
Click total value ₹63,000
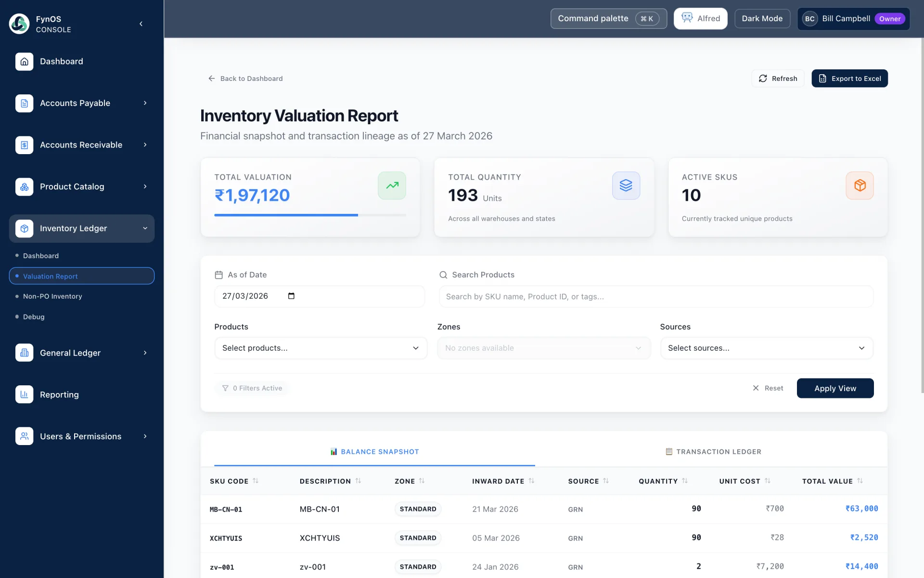(x=861, y=509)
